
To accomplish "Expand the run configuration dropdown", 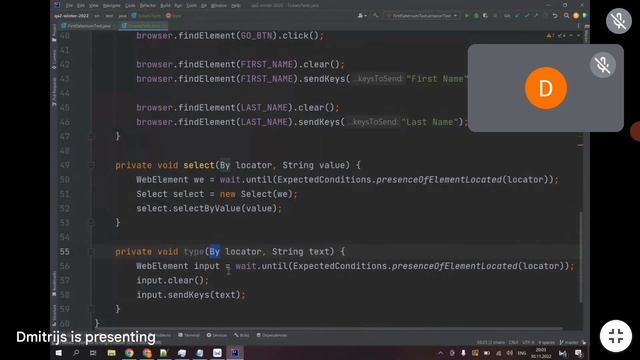I will [422, 16].
